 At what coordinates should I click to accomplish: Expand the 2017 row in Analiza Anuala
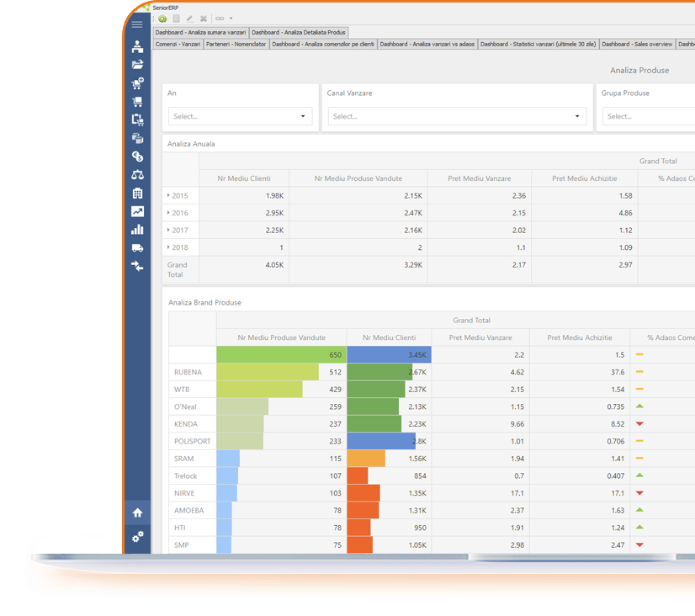172,230
